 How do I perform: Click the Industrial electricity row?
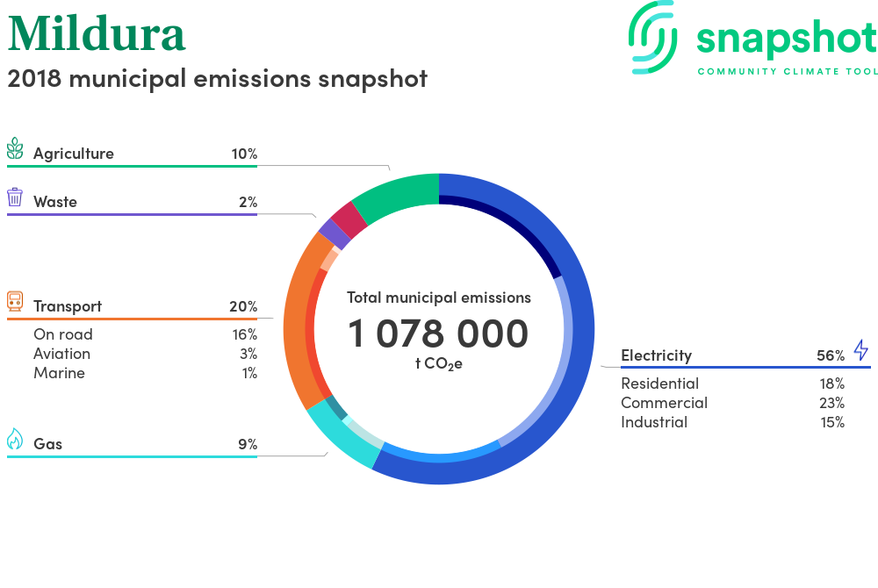point(732,422)
